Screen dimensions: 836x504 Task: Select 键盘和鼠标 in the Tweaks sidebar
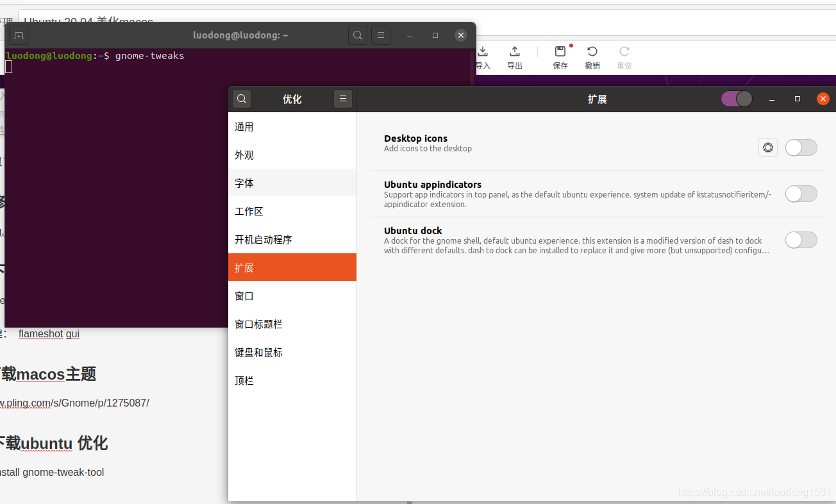click(292, 353)
